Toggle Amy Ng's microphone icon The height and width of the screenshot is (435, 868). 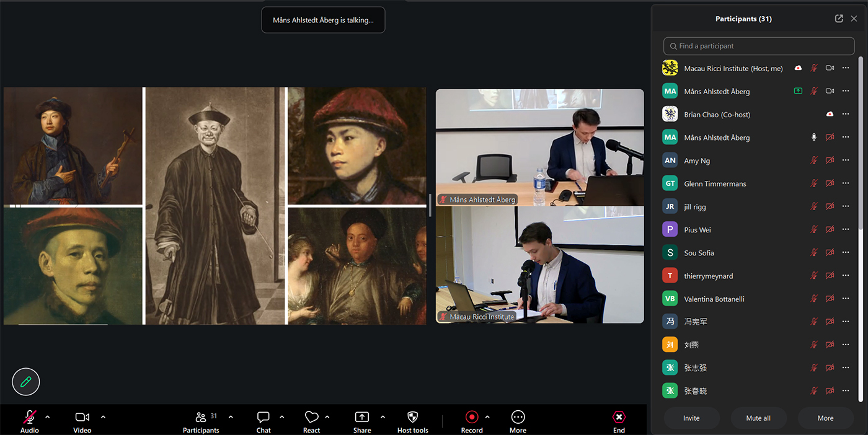pyautogui.click(x=814, y=160)
